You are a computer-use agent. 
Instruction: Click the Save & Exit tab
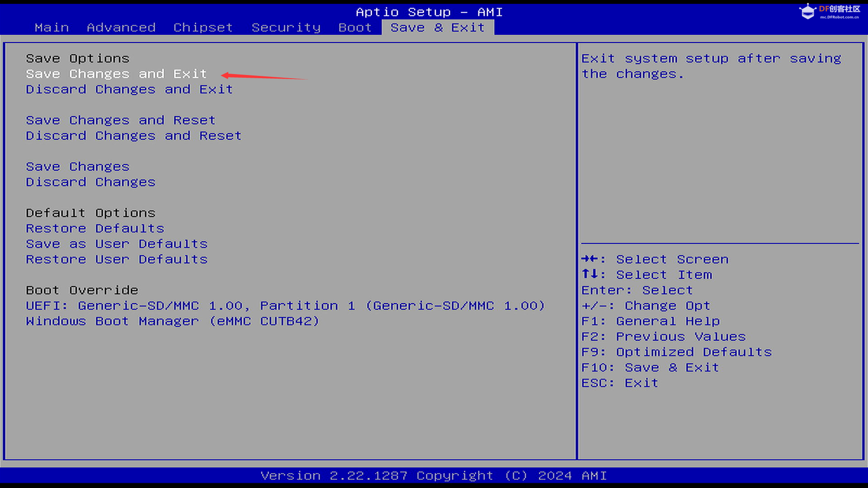point(437,28)
